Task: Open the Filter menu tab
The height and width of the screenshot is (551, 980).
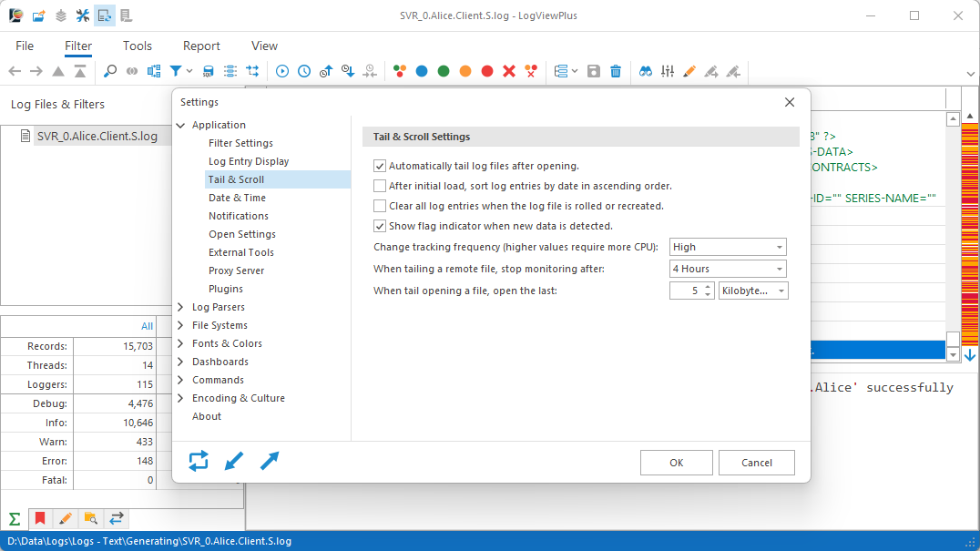Action: pos(78,46)
